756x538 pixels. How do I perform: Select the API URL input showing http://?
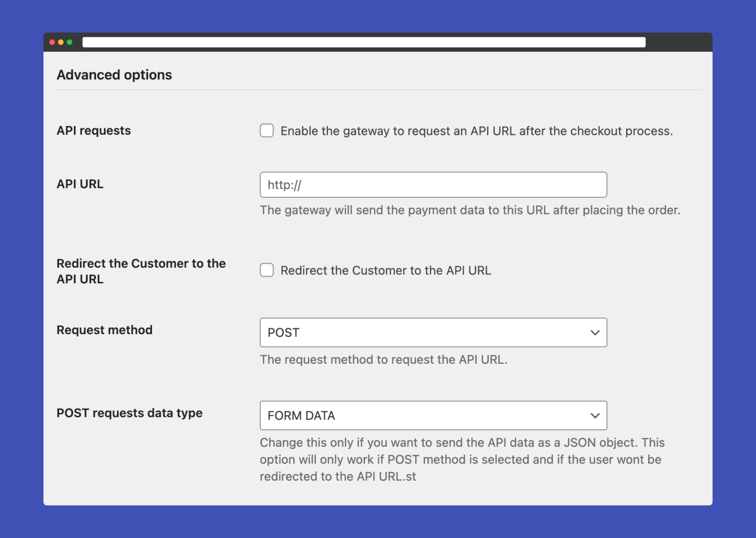[x=433, y=185]
